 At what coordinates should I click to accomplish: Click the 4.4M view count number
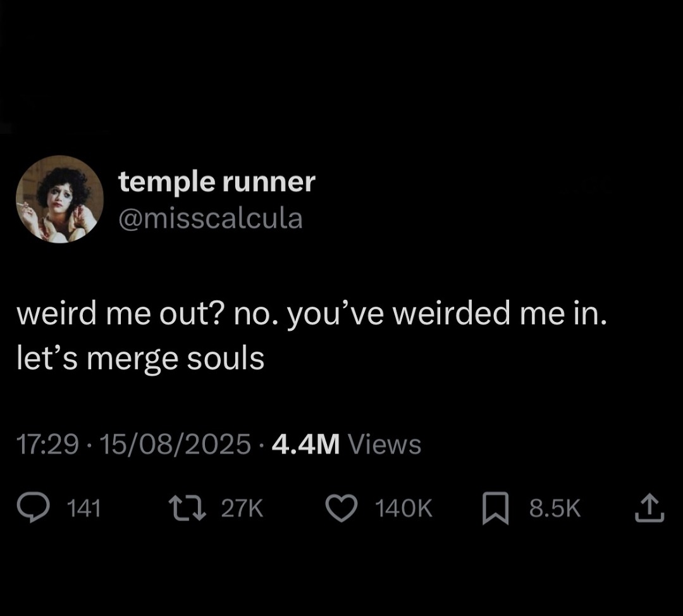305,444
